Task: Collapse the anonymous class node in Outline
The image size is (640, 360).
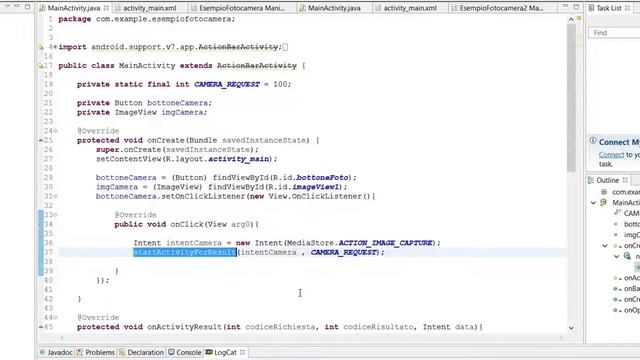Action: tap(616, 256)
